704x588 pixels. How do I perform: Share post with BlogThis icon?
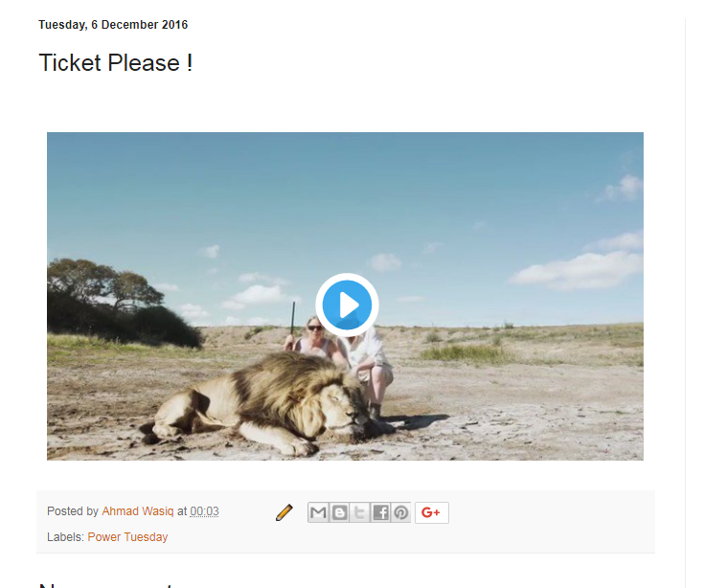[339, 512]
